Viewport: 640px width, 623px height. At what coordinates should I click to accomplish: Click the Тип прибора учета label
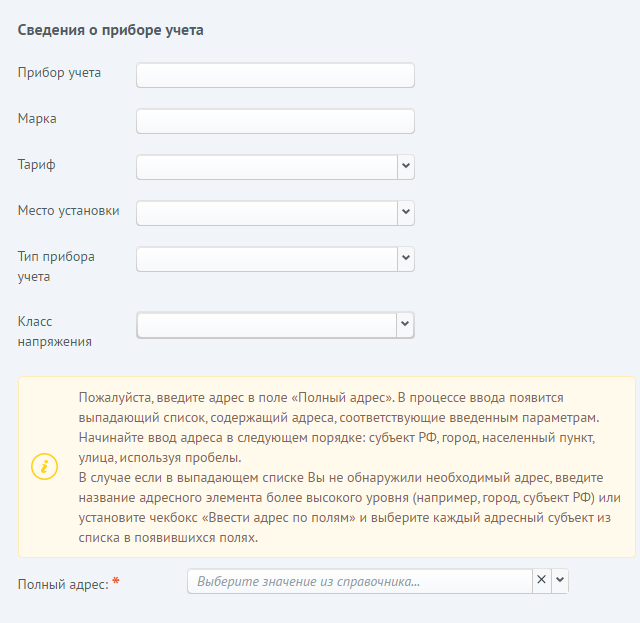(x=57, y=266)
